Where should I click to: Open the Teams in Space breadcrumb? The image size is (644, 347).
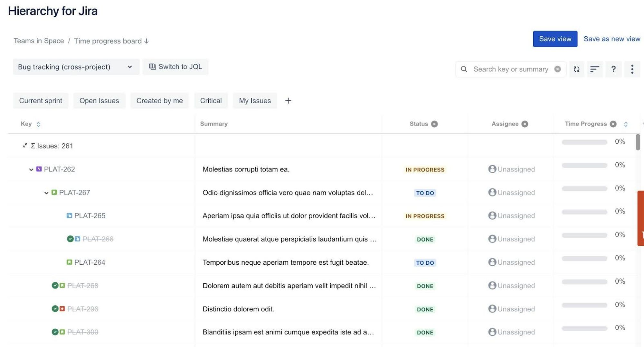[39, 41]
